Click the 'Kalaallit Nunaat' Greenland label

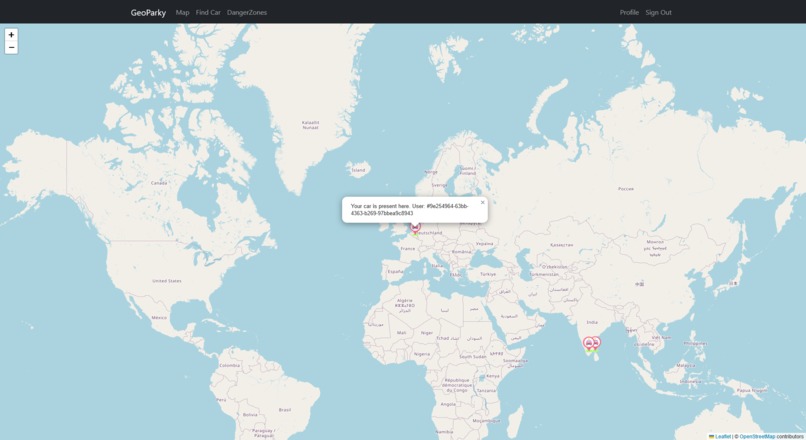(x=310, y=125)
